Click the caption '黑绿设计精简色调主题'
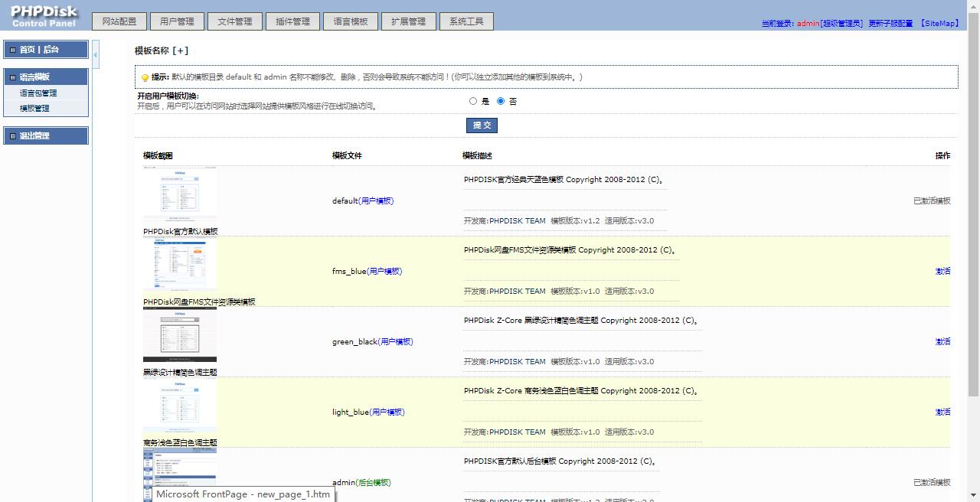The width and height of the screenshot is (980, 502). click(x=180, y=373)
